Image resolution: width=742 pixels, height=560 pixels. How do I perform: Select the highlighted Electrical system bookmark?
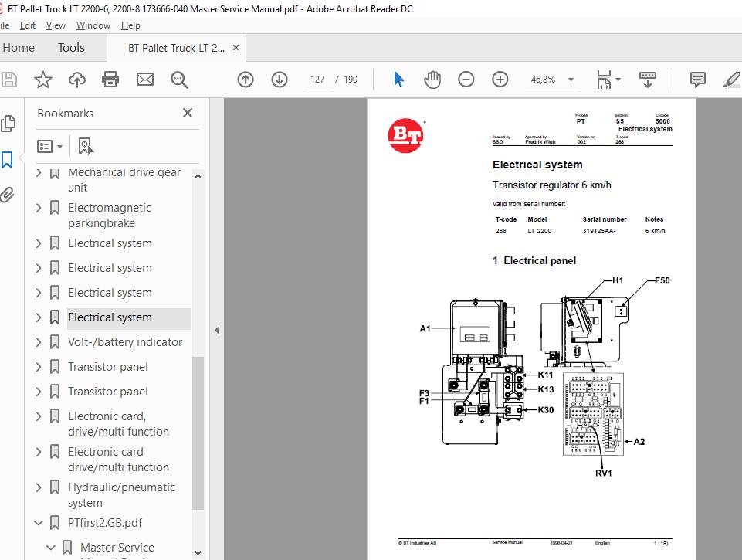point(110,317)
